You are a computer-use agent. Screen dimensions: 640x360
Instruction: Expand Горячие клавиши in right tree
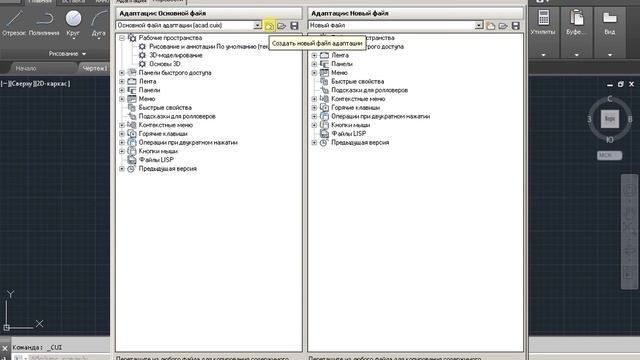(314, 108)
